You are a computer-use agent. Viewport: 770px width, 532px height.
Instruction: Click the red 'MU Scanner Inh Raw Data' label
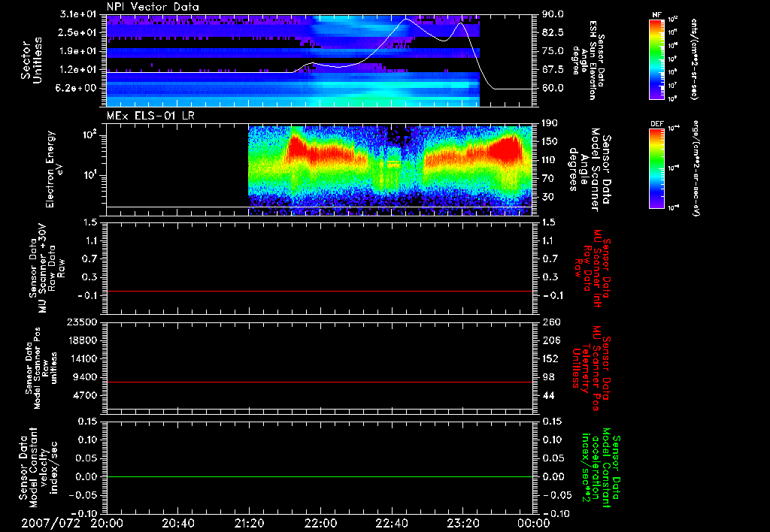click(x=592, y=268)
